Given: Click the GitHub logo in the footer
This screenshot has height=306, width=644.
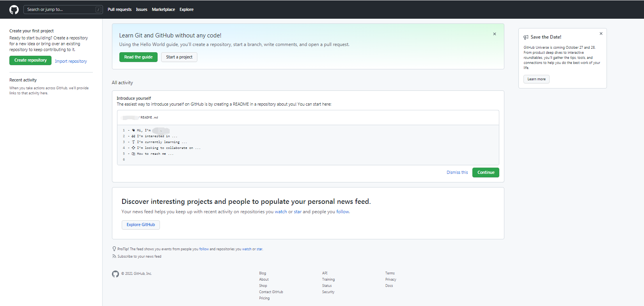Looking at the screenshot, I should 115,274.
